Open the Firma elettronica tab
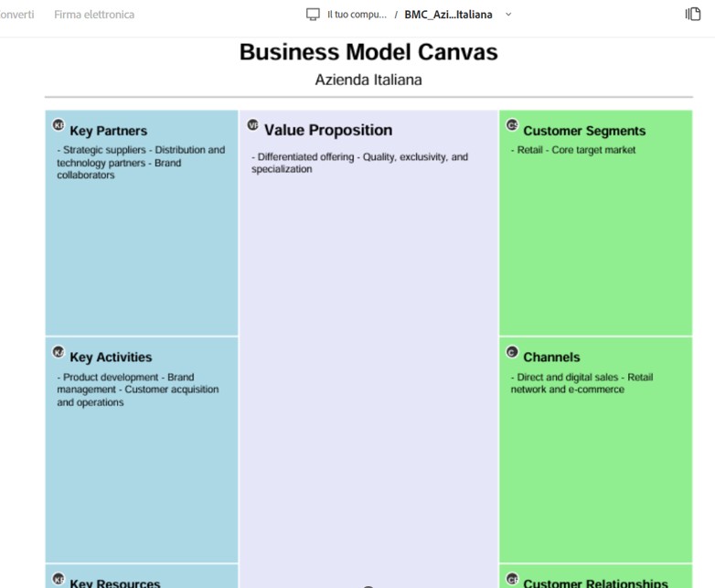 94,15
